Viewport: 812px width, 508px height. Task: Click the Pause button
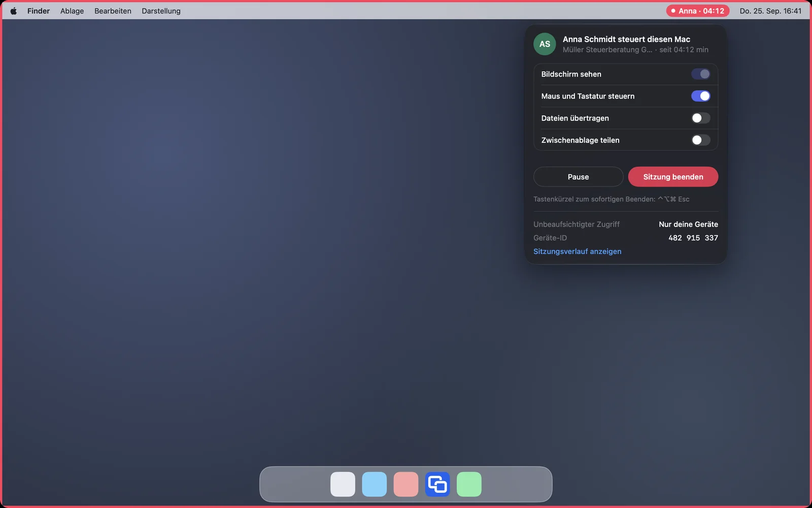point(578,177)
